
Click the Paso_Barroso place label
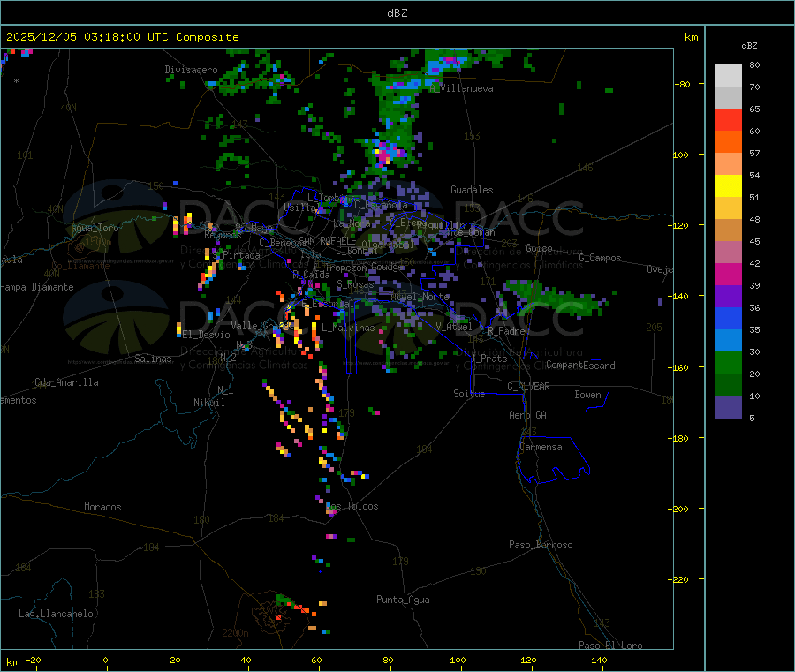pos(541,546)
